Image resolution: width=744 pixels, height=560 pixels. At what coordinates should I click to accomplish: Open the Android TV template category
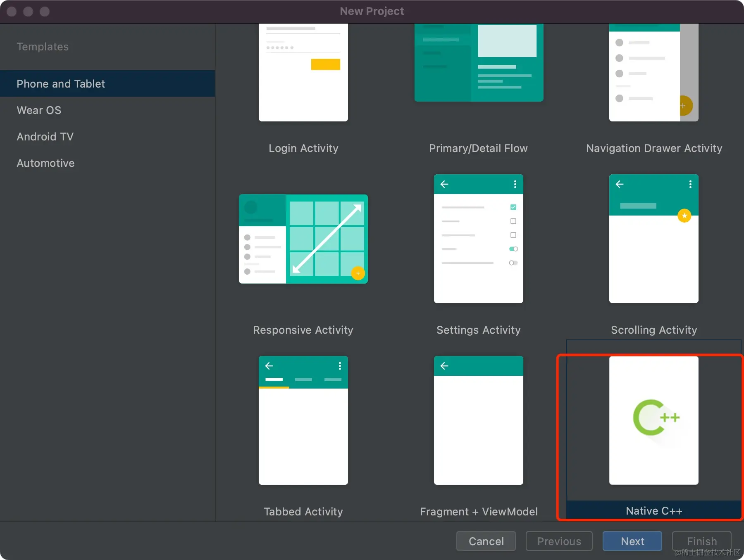(107, 136)
